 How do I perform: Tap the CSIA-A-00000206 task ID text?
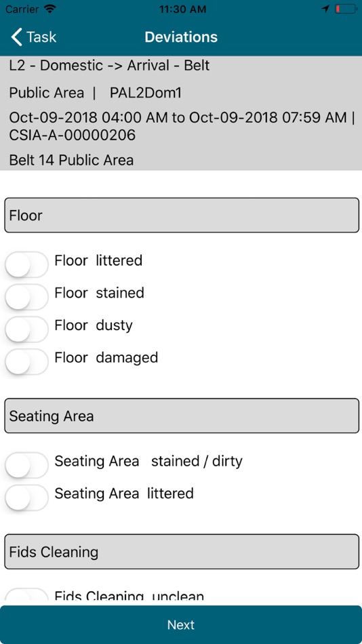[x=73, y=135]
